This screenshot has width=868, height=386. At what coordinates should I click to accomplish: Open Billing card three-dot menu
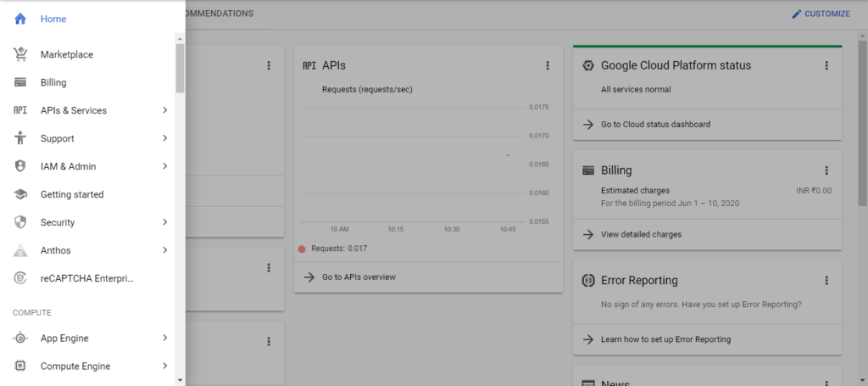[x=826, y=170]
